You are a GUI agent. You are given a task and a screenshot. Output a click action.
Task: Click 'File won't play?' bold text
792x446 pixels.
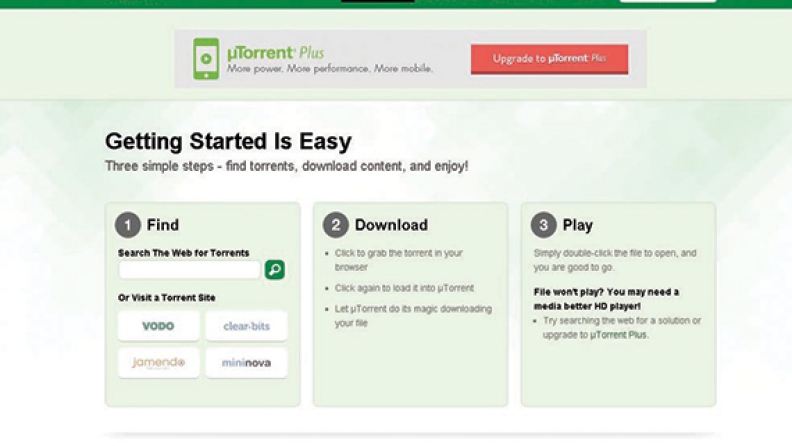(569, 292)
